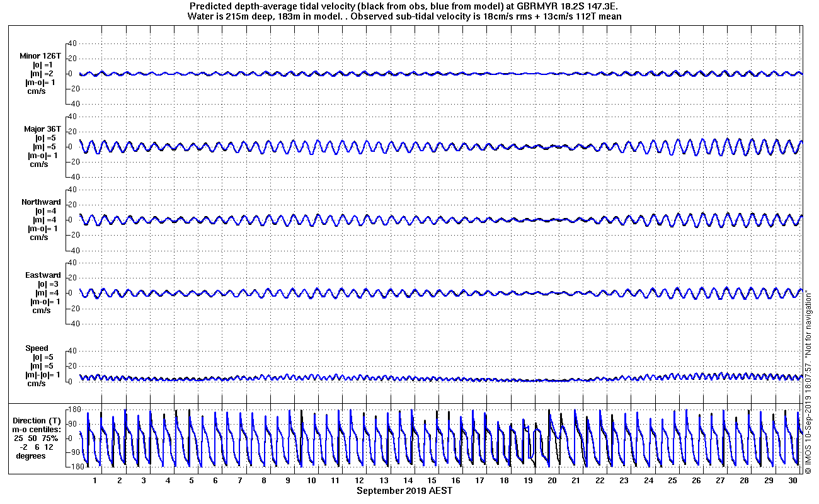Select the 'Direction (T)' panel label

38,421
